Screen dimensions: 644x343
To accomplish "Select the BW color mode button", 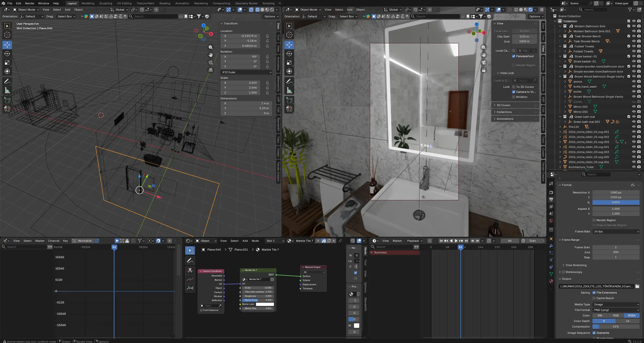I will point(600,315).
